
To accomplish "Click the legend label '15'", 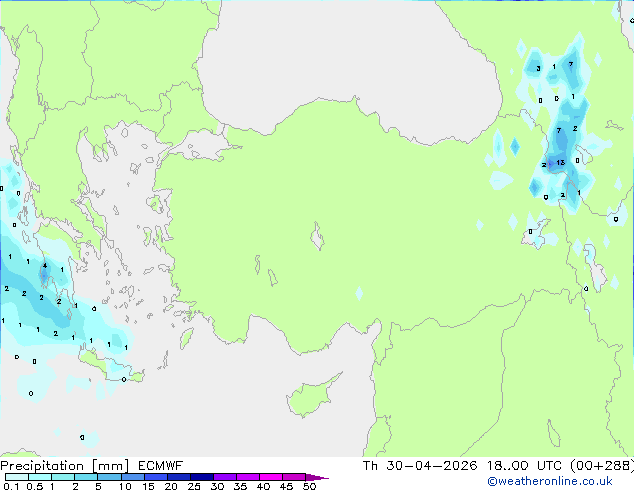I will (148, 486).
